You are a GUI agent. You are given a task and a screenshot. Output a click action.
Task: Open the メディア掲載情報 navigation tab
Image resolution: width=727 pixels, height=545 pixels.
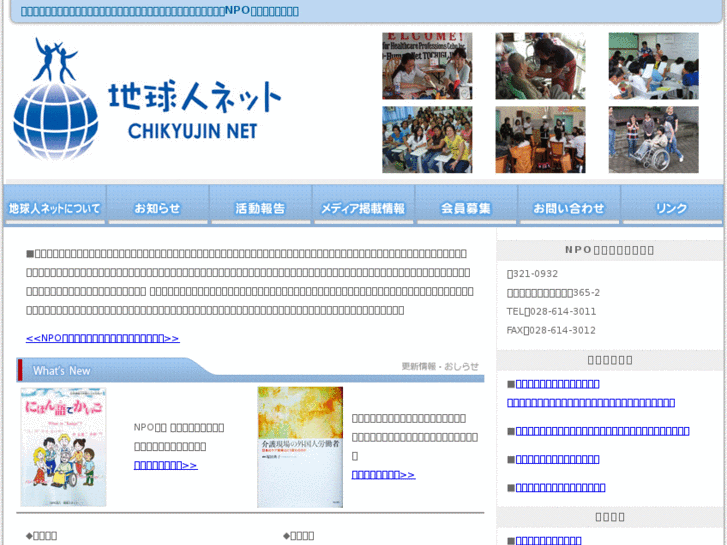364,205
